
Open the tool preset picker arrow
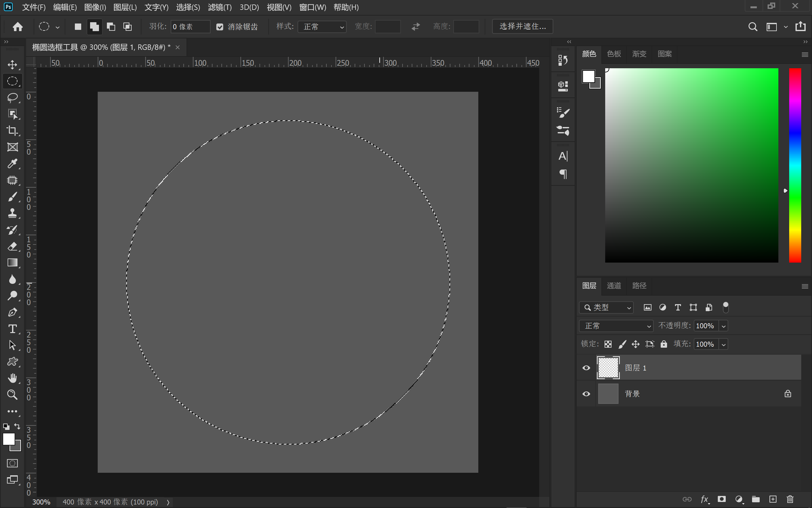[57, 27]
